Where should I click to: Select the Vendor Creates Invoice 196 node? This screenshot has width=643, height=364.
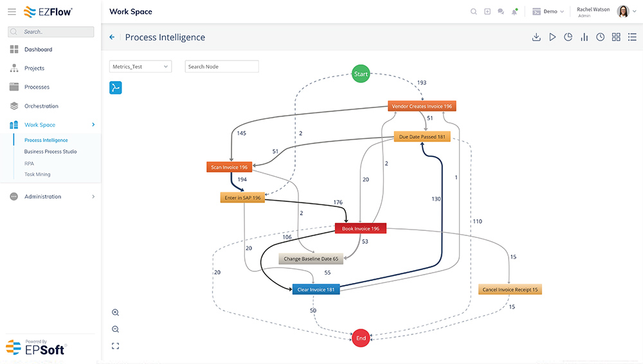coord(422,106)
